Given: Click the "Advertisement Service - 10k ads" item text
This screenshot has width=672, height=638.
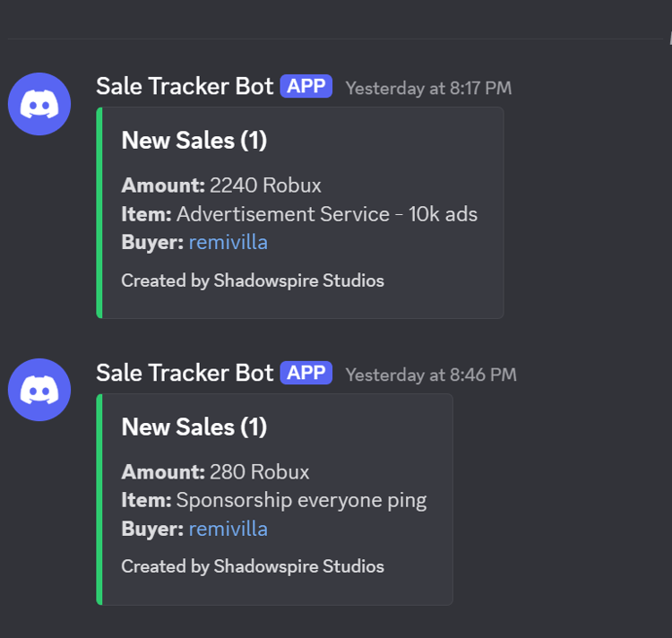Looking at the screenshot, I should click(x=326, y=214).
